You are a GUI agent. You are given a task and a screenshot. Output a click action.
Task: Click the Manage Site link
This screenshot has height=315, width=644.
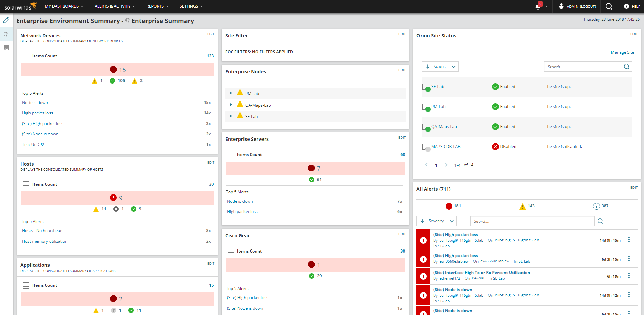point(623,52)
